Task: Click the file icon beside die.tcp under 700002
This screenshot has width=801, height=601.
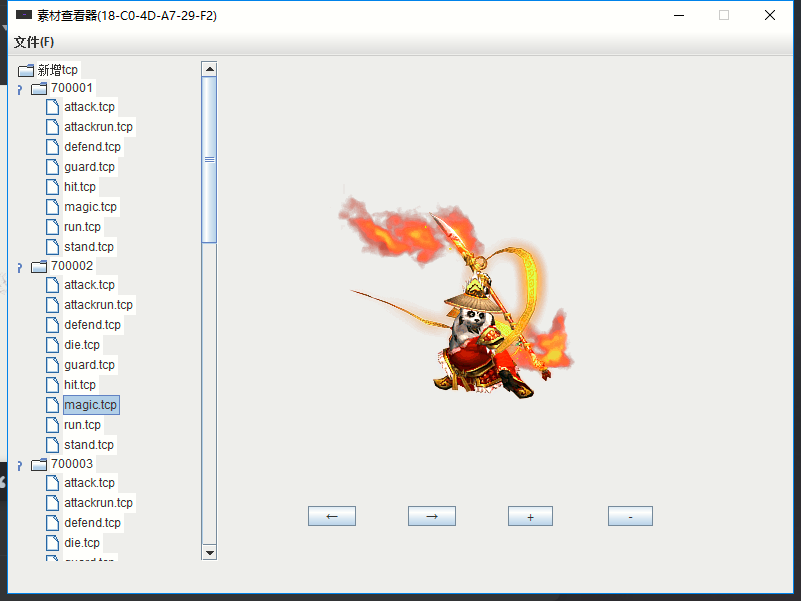Action: point(52,345)
